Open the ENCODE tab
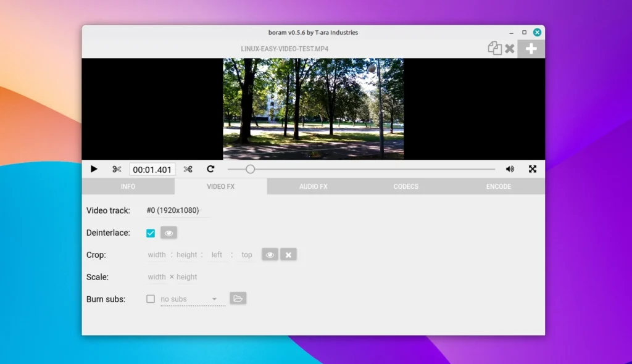The width and height of the screenshot is (632, 364). [497, 186]
